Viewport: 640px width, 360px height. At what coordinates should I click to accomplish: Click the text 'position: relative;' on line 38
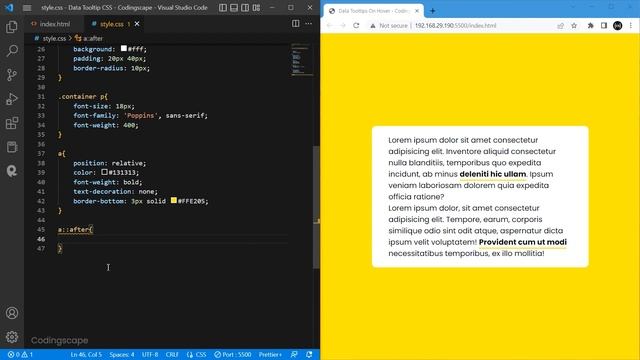[109, 163]
